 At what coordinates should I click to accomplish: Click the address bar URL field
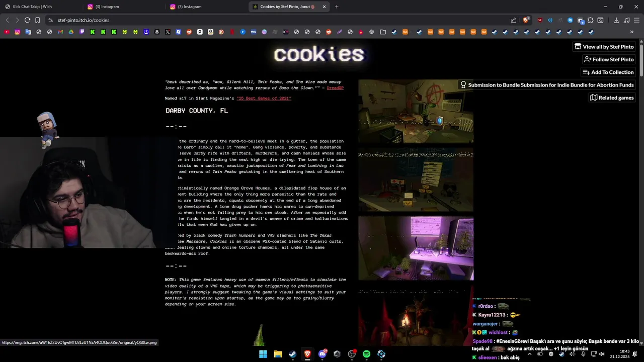point(282,20)
